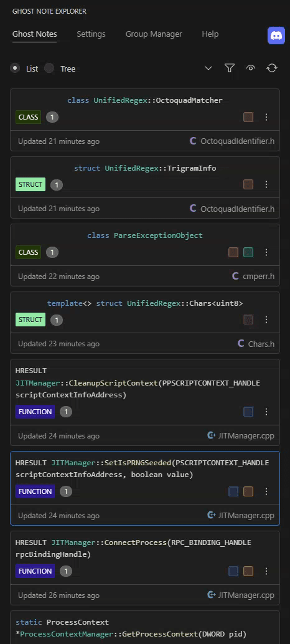This screenshot has width=290, height=644.
Task: Select the class UnifiedRegex::OctoquadMatcher title
Action: coord(145,100)
